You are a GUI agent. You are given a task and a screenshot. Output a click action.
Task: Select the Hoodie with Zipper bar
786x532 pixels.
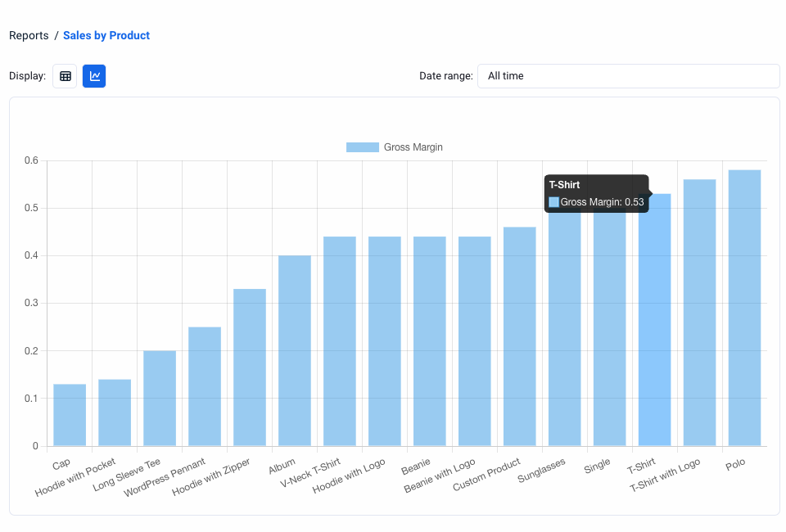[x=250, y=368]
